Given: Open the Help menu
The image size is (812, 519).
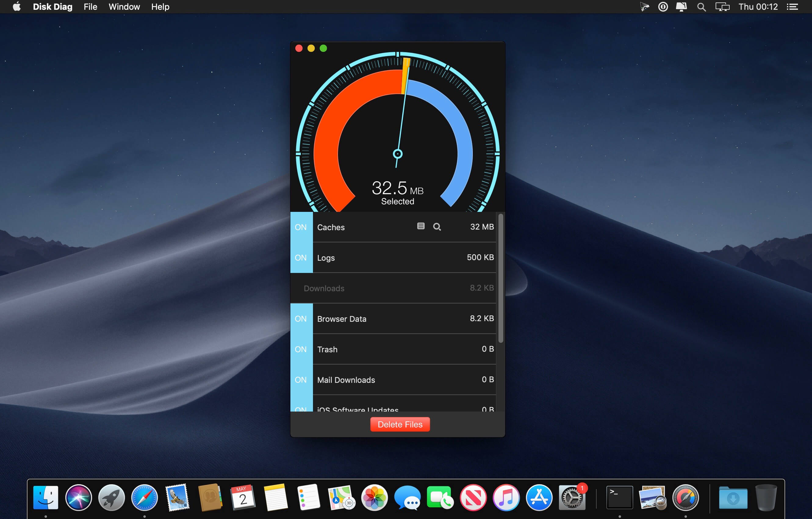Looking at the screenshot, I should [160, 7].
